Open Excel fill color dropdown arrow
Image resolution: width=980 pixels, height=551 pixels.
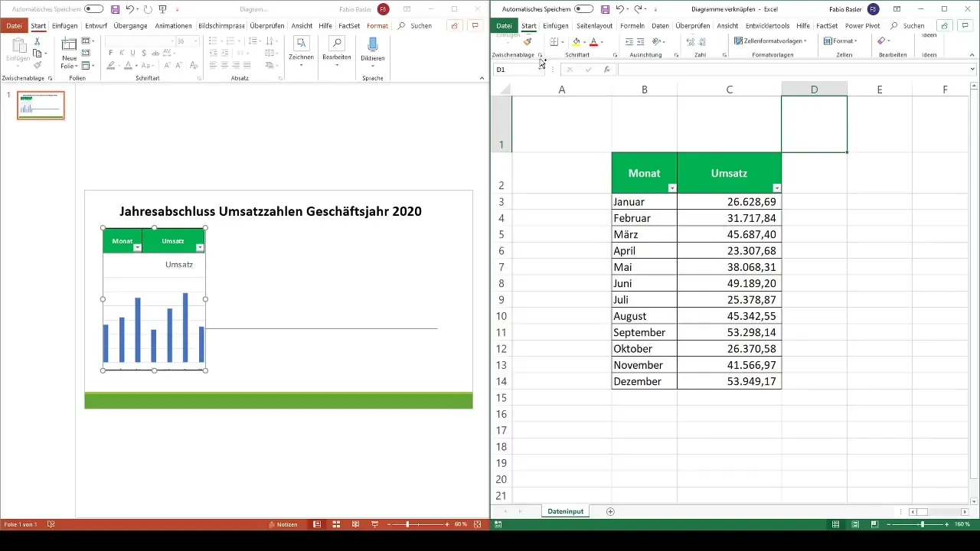coord(584,42)
